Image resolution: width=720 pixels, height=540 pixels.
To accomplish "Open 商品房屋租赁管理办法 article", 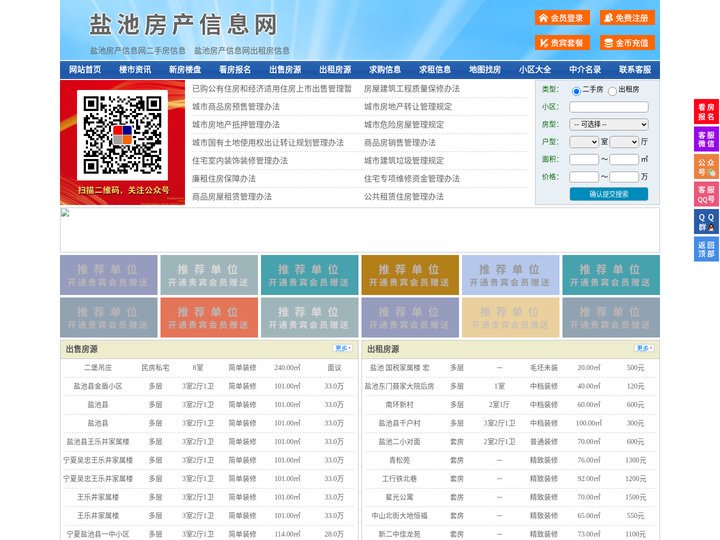I will tap(232, 197).
